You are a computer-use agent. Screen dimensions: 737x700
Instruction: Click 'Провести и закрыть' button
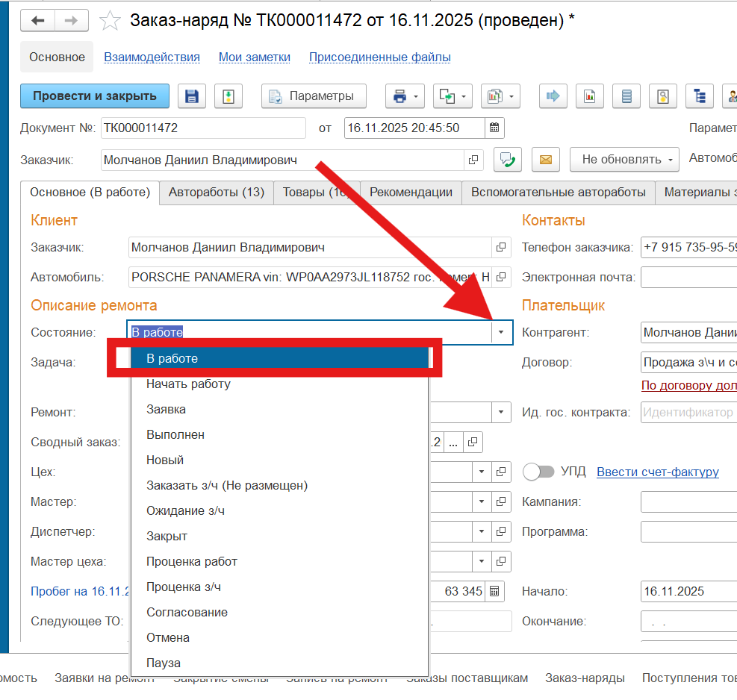pyautogui.click(x=95, y=96)
